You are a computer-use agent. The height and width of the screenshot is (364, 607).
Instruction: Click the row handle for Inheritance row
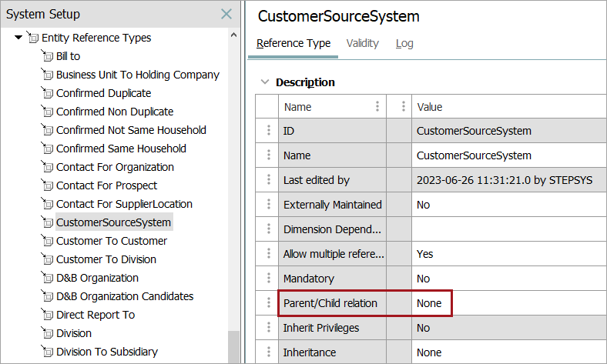tap(269, 352)
